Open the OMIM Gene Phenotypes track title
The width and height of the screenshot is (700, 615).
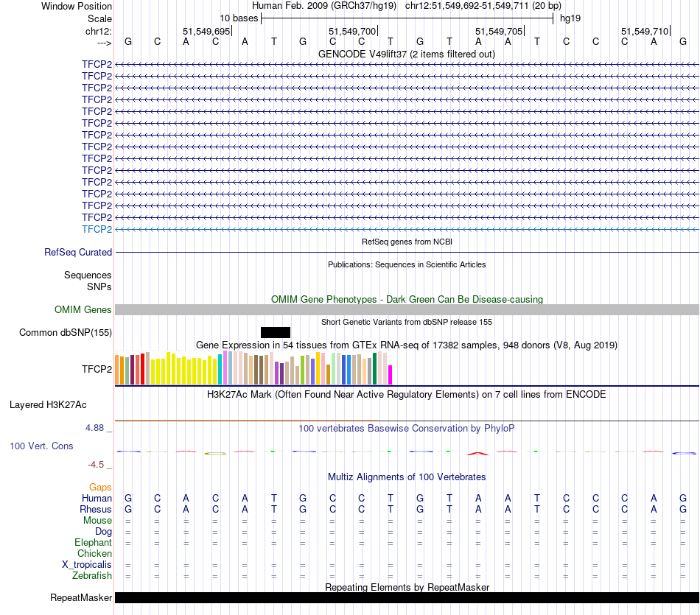[407, 300]
